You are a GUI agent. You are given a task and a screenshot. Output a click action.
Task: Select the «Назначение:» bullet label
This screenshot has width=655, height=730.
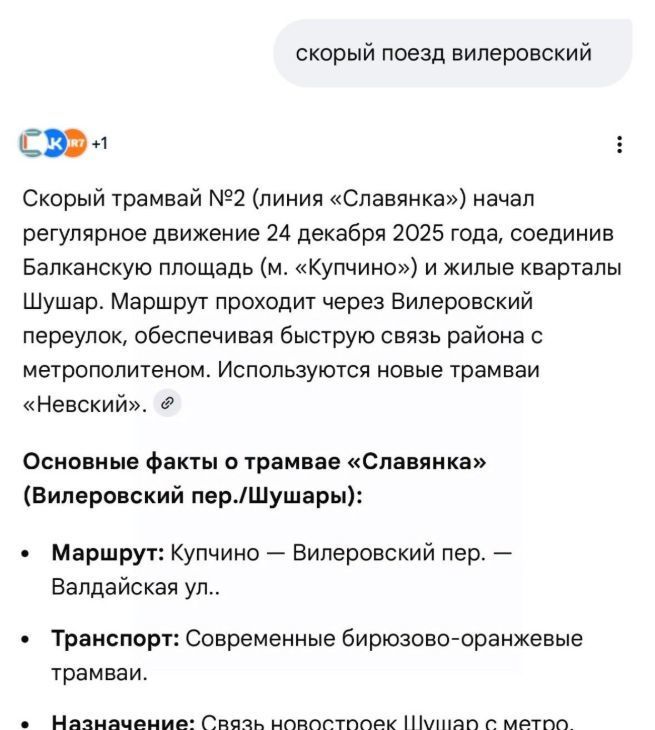click(122, 721)
